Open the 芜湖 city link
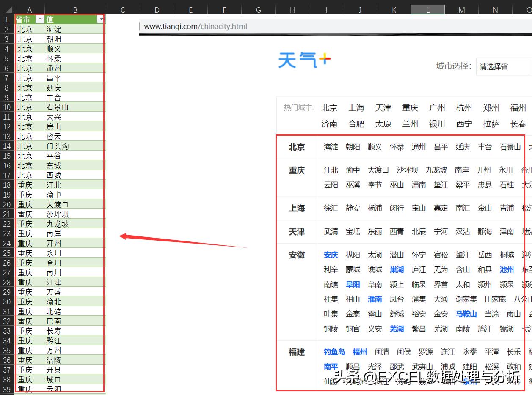532x395 pixels. click(397, 329)
